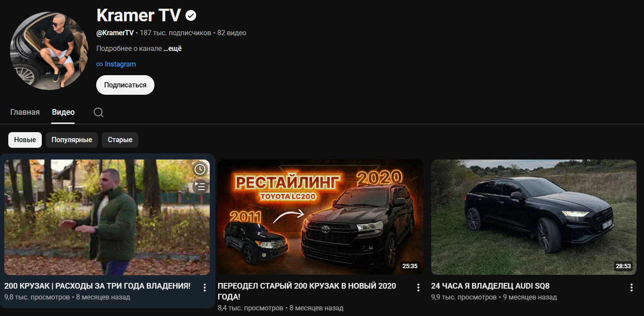The image size is (644, 316).
Task: Click the Watch Later clock icon on first video
Action: click(200, 169)
